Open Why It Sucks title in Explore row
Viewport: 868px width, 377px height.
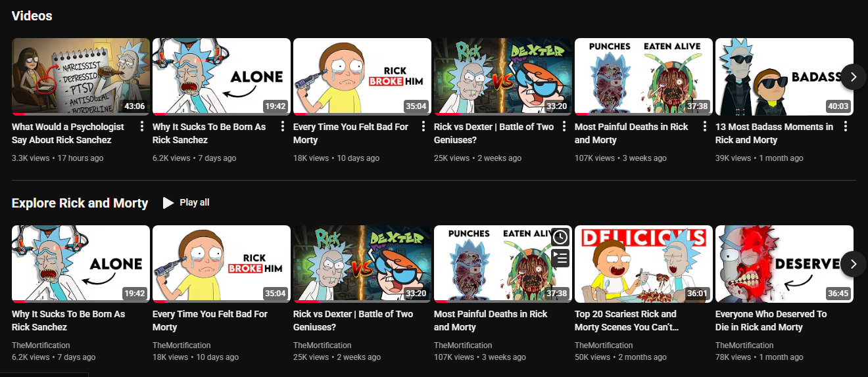(68, 321)
